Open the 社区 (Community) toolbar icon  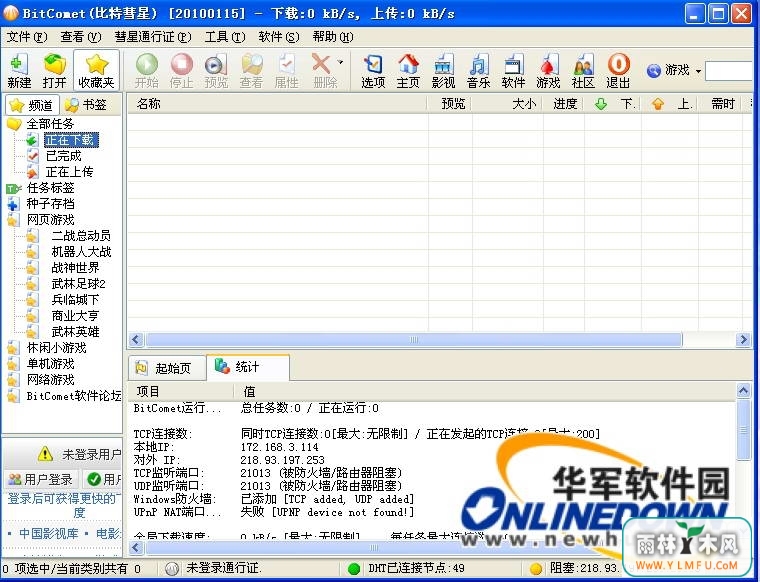(x=583, y=71)
